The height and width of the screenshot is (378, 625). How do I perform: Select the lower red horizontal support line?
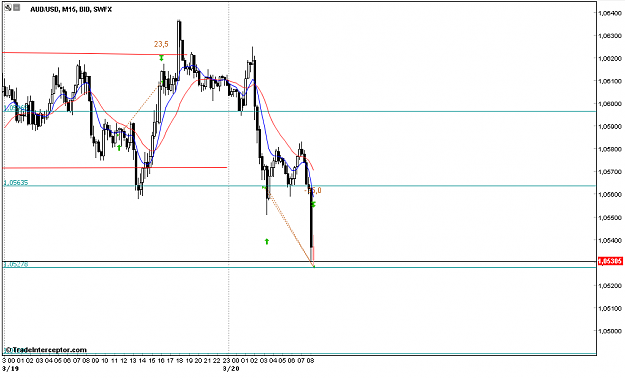pyautogui.click(x=115, y=167)
